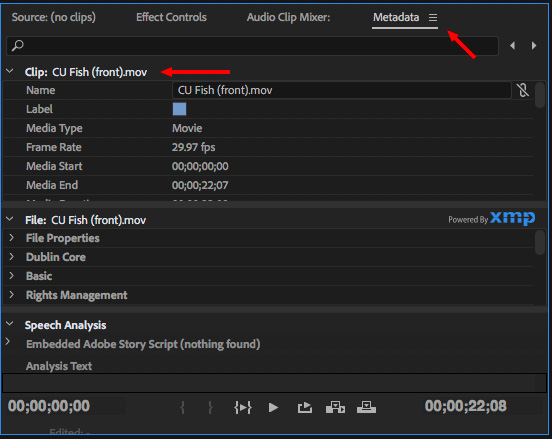
Task: Toggle the link icon beside Name field
Action: [x=523, y=90]
